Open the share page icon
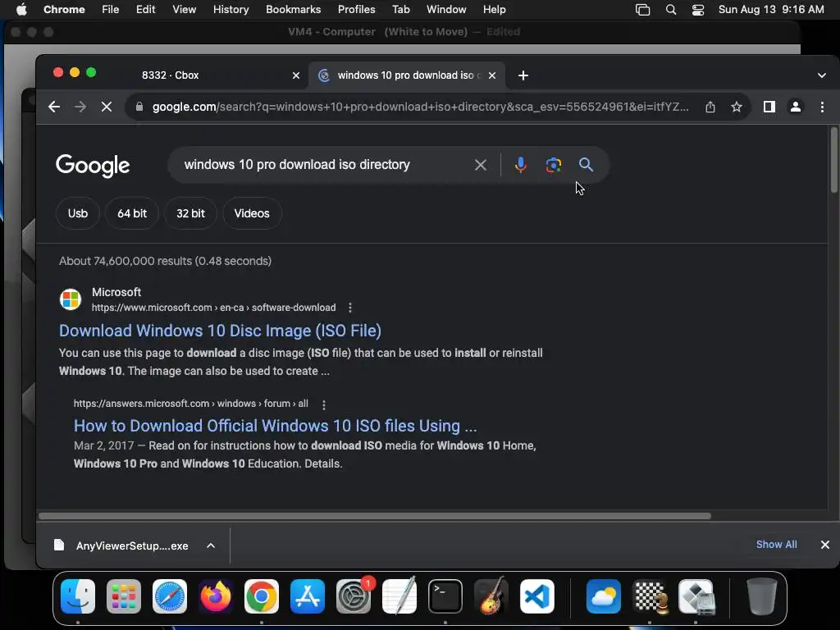The width and height of the screenshot is (840, 630). click(x=710, y=107)
